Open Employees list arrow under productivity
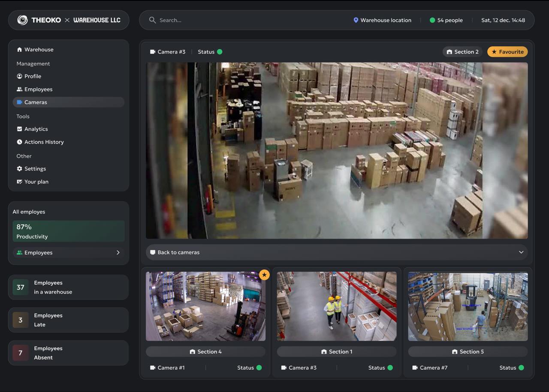Screen dimensions: 549x392 [x=118, y=253]
